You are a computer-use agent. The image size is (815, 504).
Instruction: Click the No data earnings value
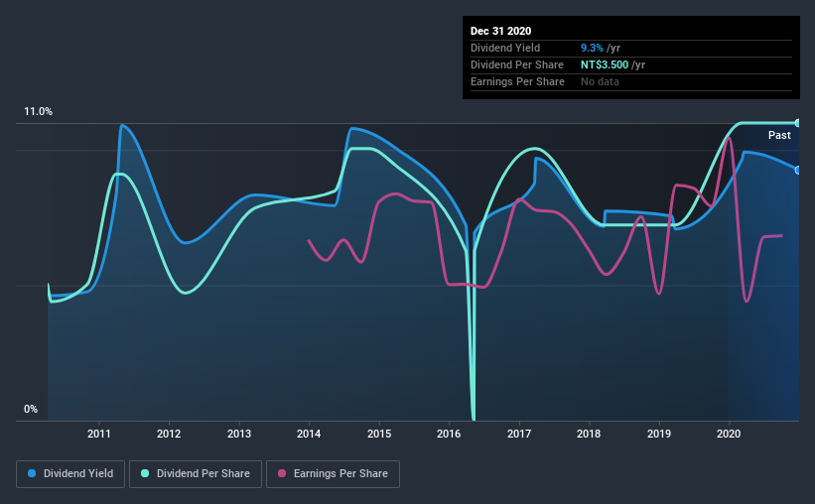[x=600, y=81]
